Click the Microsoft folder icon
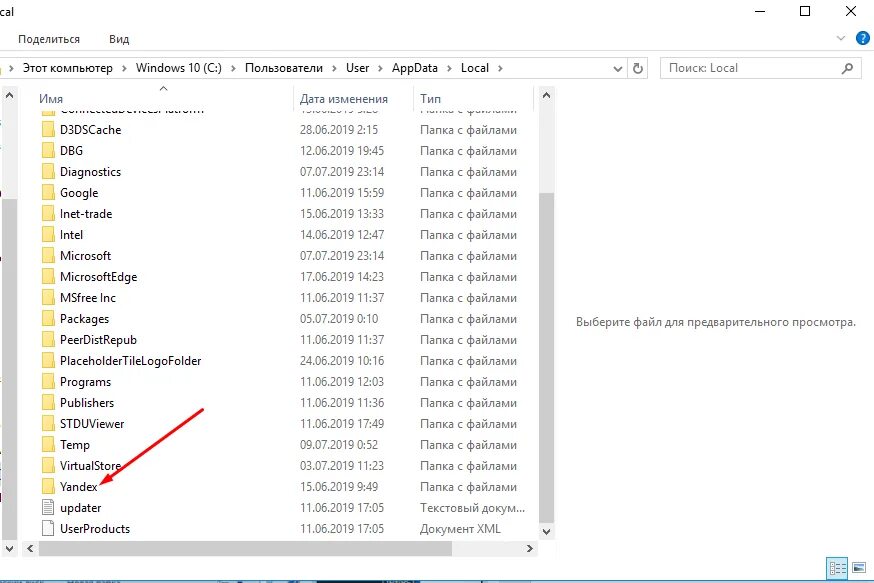This screenshot has width=874, height=583. [48, 256]
